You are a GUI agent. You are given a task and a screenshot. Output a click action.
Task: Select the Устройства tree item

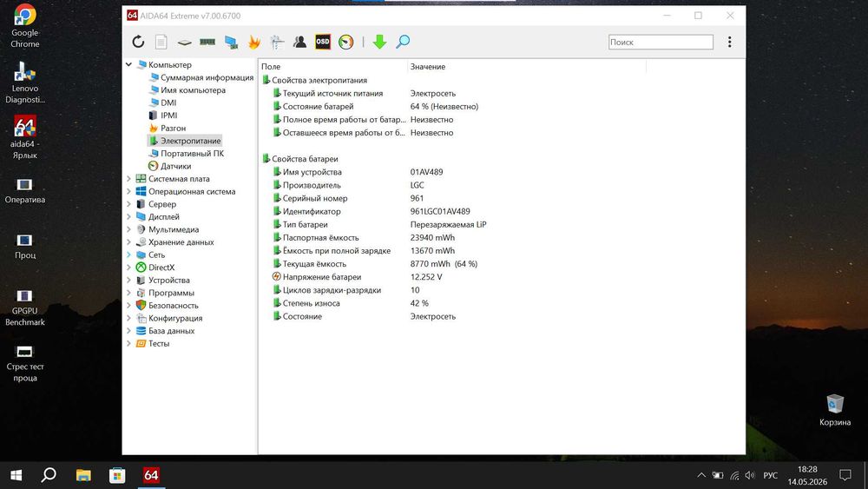169,281
